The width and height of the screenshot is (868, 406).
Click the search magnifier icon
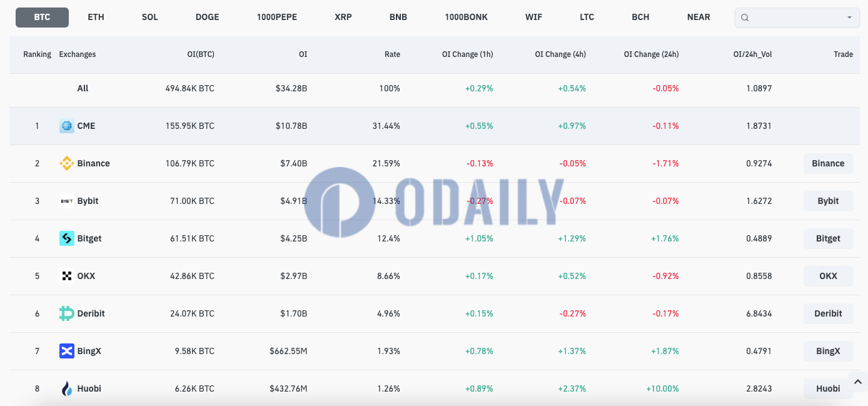coord(745,18)
